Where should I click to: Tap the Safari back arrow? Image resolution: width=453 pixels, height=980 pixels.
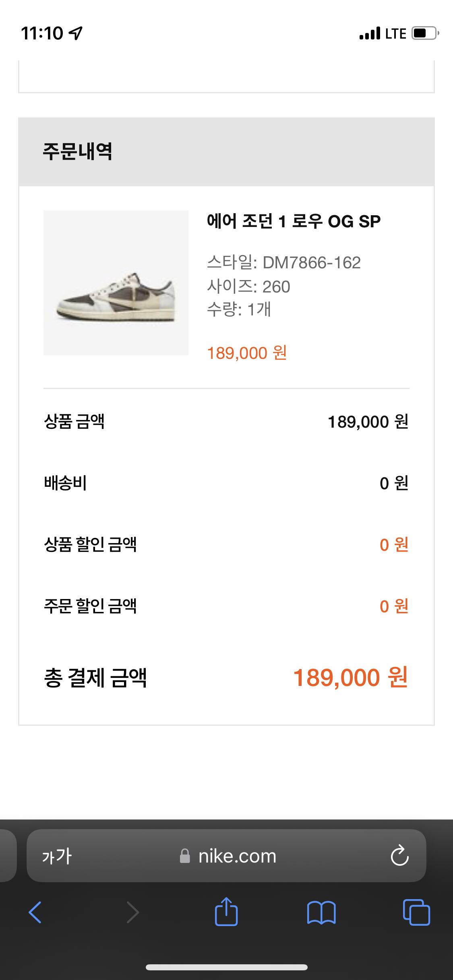click(x=35, y=912)
